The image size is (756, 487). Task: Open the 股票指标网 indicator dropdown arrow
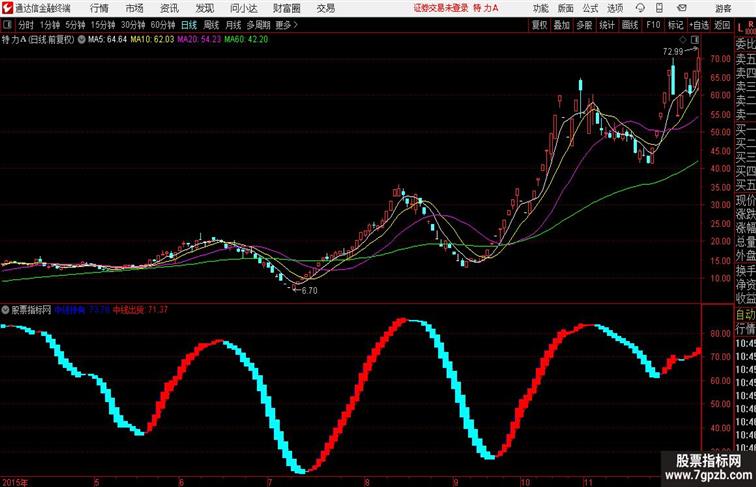[x=5, y=310]
